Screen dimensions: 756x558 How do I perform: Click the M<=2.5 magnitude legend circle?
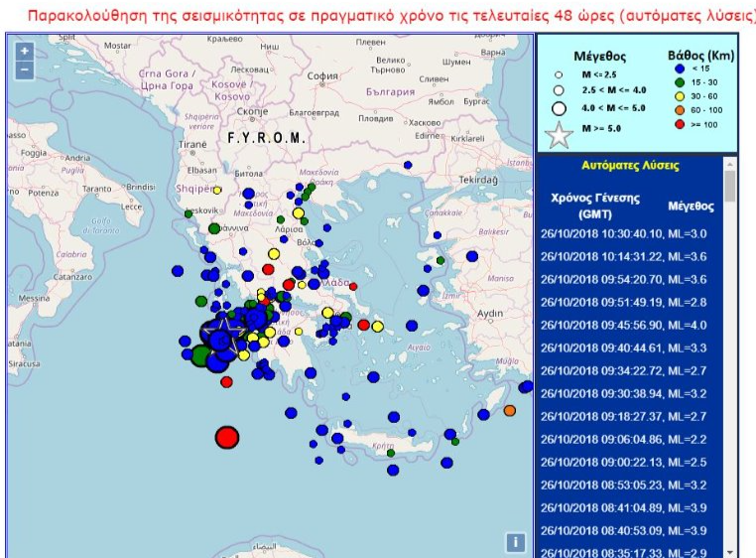click(559, 74)
